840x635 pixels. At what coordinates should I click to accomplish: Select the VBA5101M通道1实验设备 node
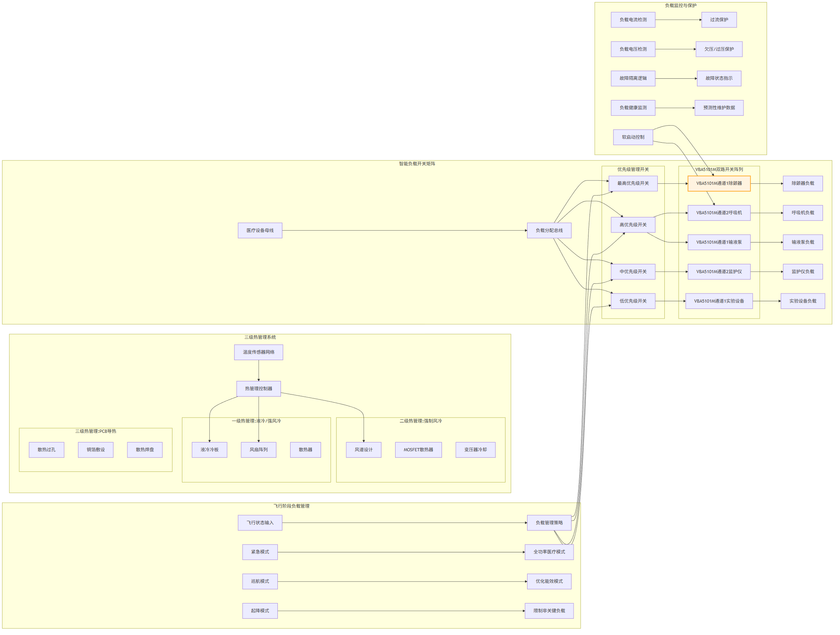click(x=719, y=301)
